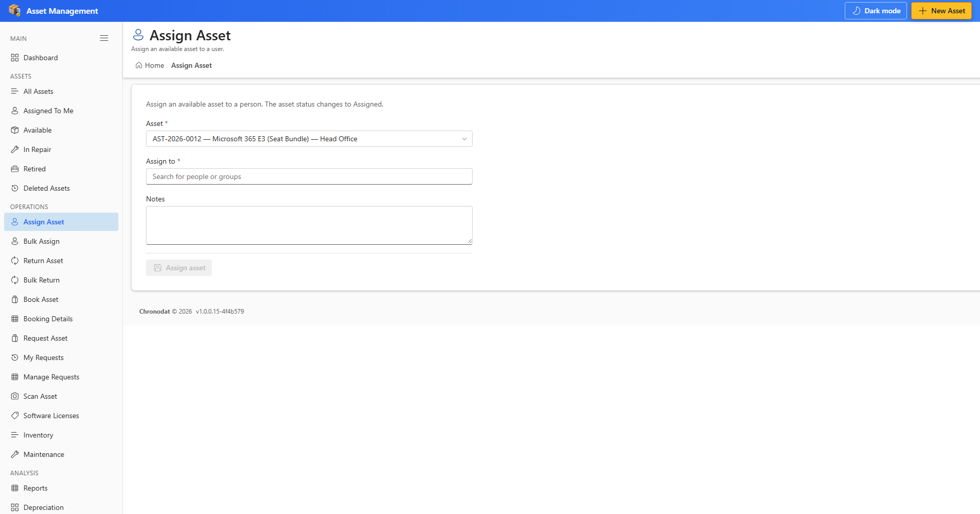Click Request Asset menu label
The width and height of the screenshot is (980, 514).
(x=45, y=338)
